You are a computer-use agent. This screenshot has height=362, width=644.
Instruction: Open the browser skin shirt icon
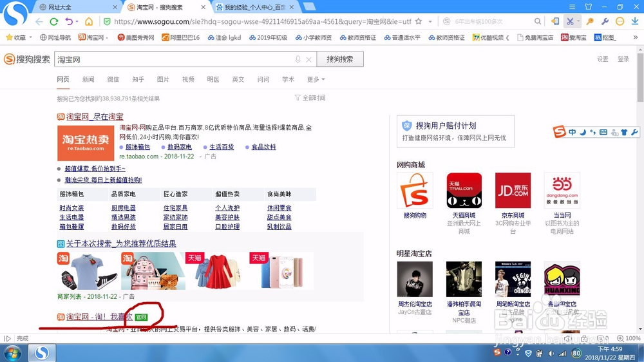(589, 6)
